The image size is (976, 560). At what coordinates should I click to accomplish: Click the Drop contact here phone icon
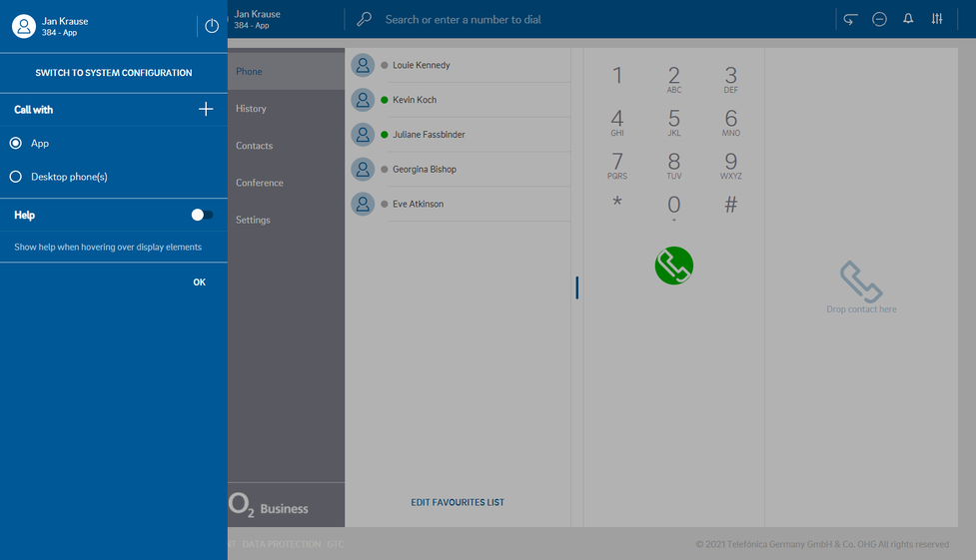coord(861,281)
